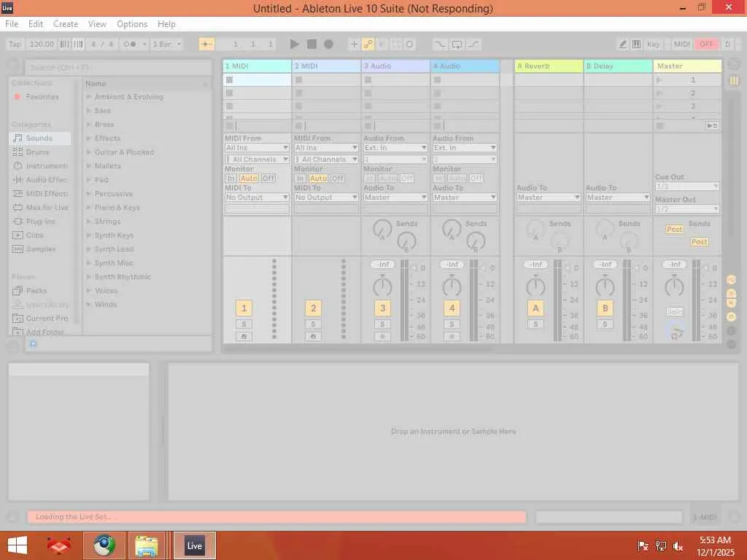Click the MIDI map mode button
Screen dimensions: 747x560
(x=681, y=44)
